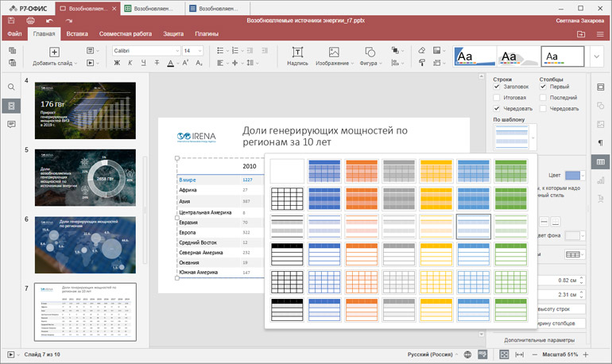612x364 pixels.
Task: Open the search panel in left sidebar
Action: (x=11, y=87)
